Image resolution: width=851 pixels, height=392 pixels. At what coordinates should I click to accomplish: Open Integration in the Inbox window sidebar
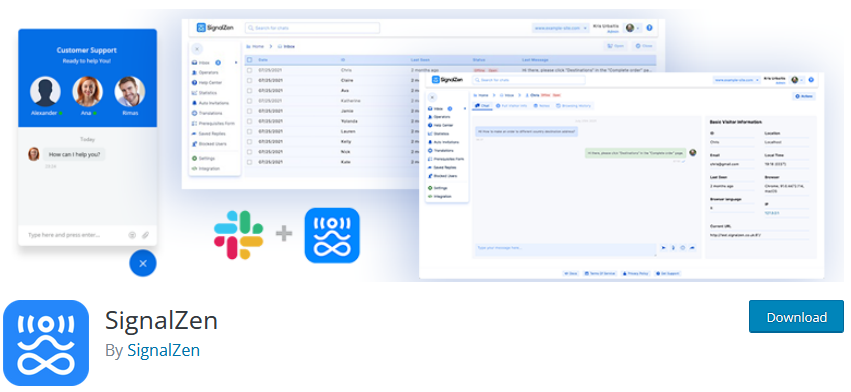(206, 169)
